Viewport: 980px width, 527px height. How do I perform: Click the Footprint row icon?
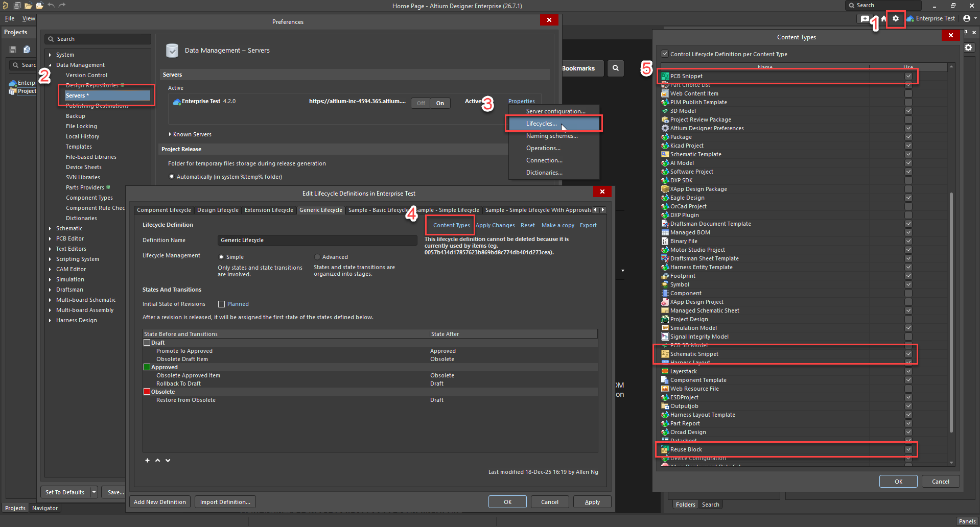(665, 276)
